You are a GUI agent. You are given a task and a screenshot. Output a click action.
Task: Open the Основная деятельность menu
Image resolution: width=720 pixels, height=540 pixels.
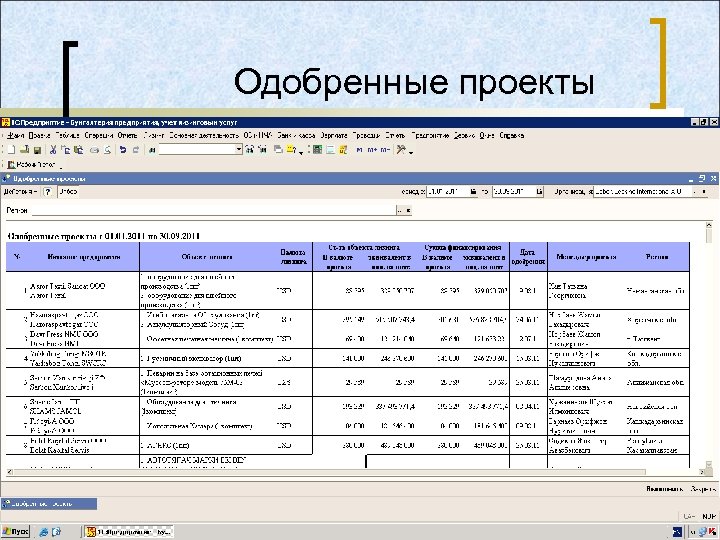204,135
